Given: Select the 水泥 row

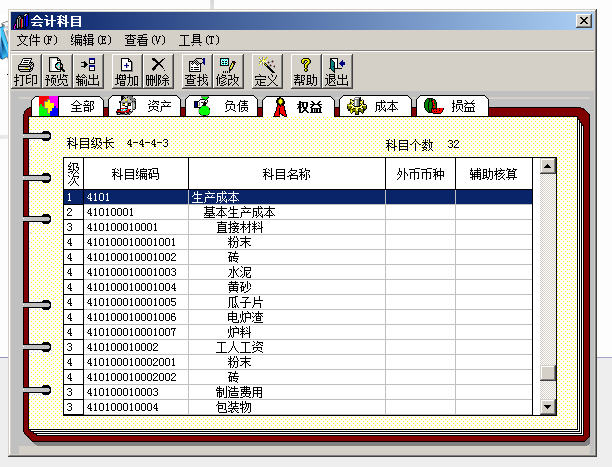Looking at the screenshot, I should tap(298, 272).
